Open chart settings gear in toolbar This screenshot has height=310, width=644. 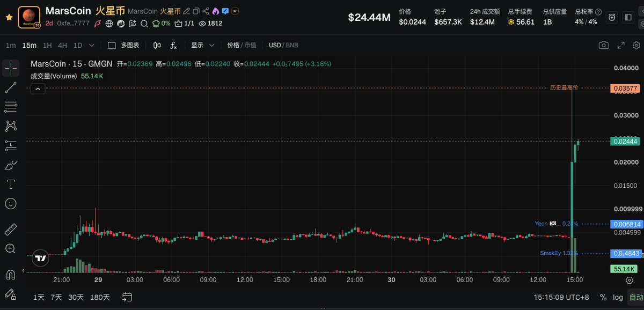(x=635, y=45)
